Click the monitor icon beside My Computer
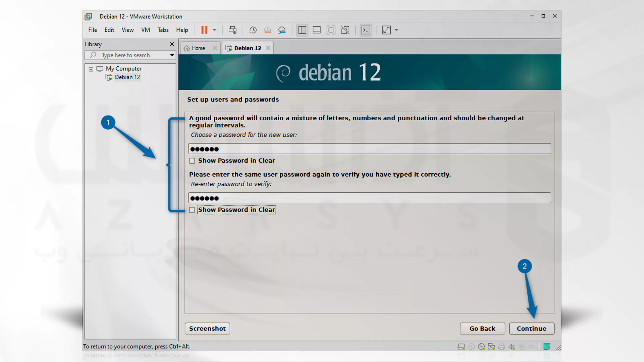Image resolution: width=644 pixels, height=362 pixels. coord(100,69)
